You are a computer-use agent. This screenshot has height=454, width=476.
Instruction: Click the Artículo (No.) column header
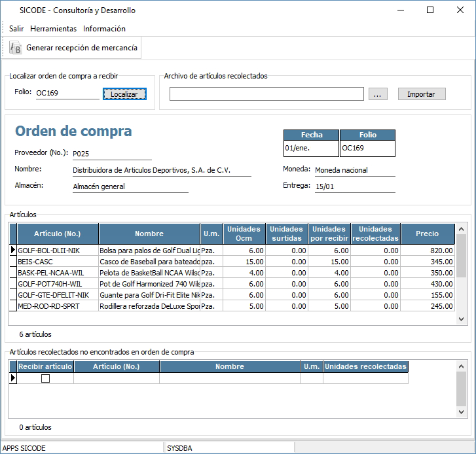(x=58, y=234)
